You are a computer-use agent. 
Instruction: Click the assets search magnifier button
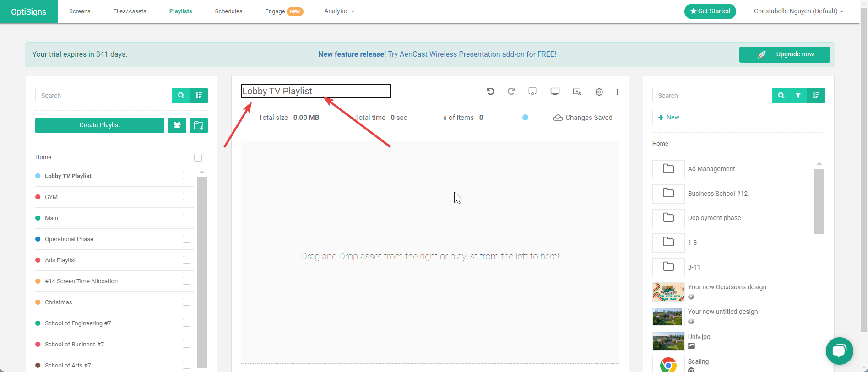tap(781, 96)
